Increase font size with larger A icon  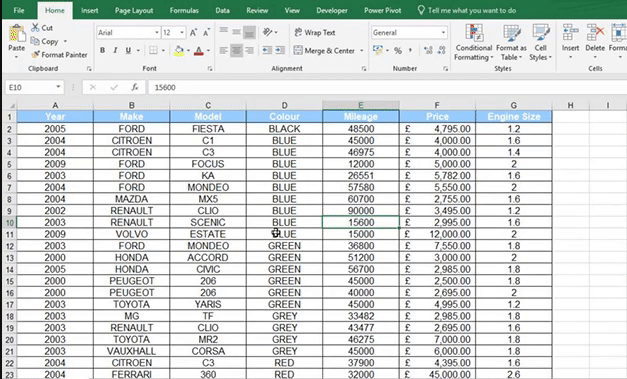point(193,33)
